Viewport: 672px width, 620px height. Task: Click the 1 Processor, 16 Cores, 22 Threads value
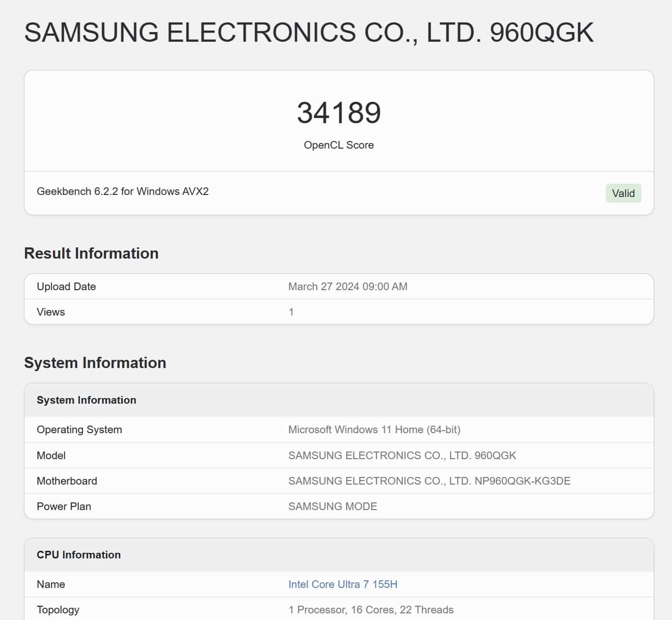[x=371, y=610]
